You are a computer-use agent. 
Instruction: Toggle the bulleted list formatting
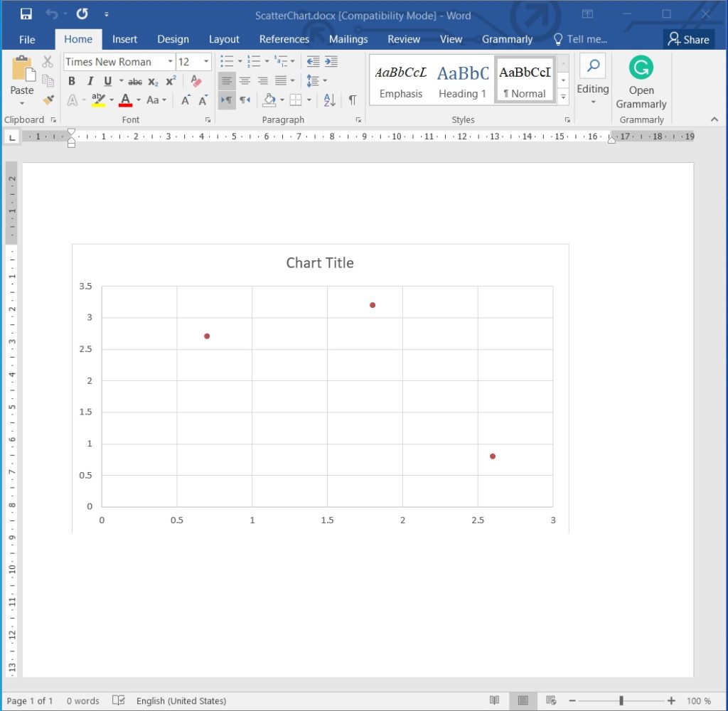point(226,62)
